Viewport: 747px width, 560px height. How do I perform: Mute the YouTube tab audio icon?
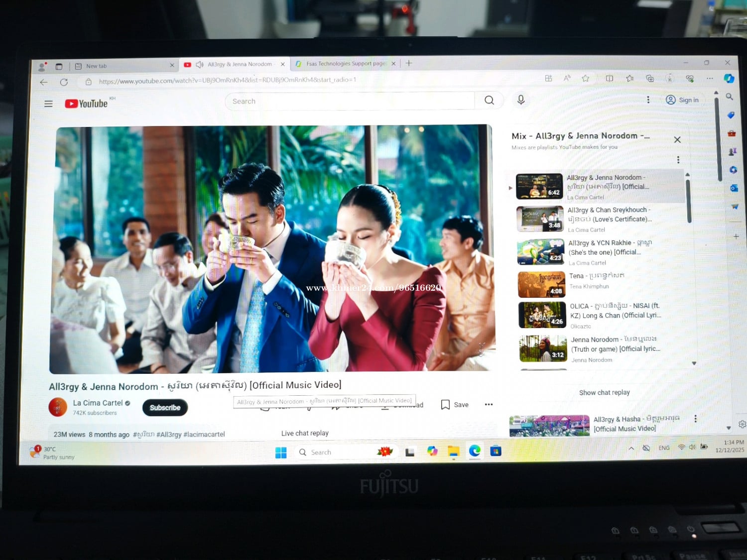click(x=200, y=65)
